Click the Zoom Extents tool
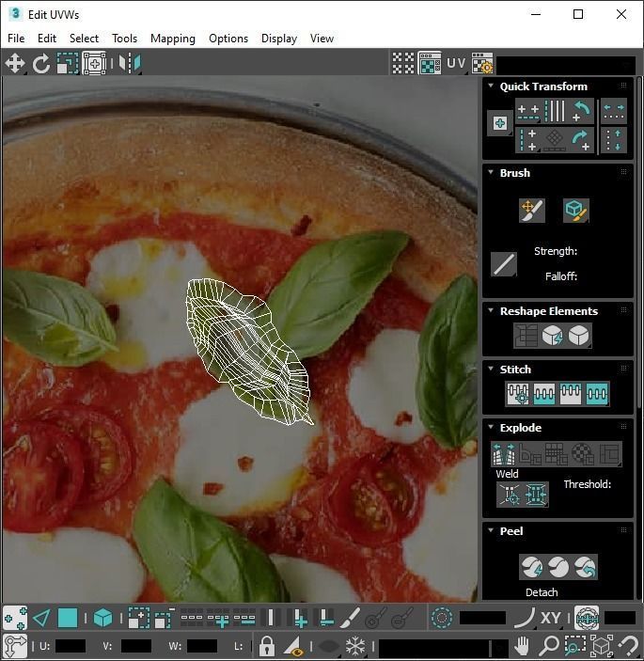Image resolution: width=644 pixels, height=661 pixels. 602,645
